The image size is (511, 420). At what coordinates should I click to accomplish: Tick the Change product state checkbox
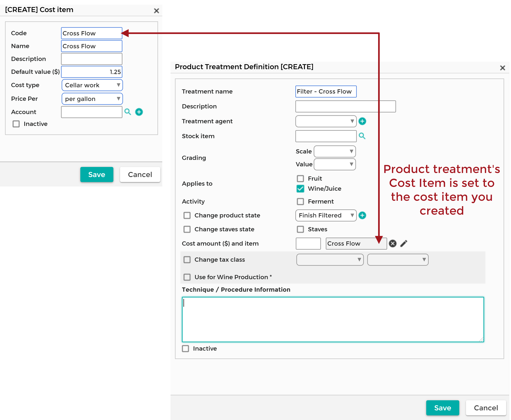click(187, 215)
